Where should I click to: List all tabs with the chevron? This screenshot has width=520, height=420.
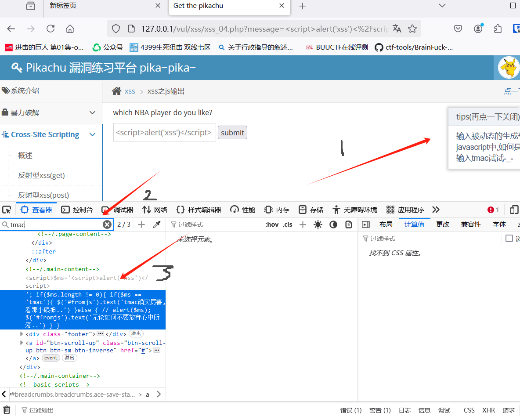coord(442,6)
